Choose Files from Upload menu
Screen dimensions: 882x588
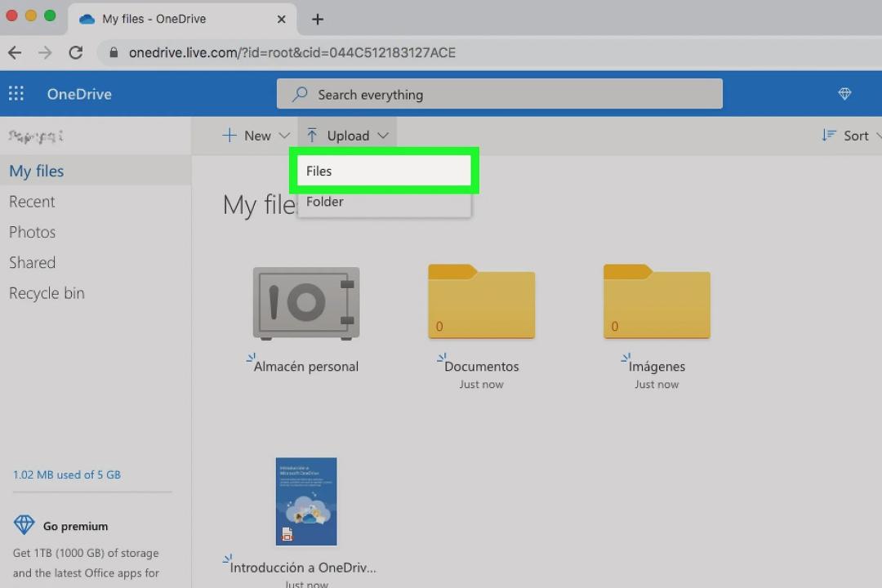click(x=384, y=171)
